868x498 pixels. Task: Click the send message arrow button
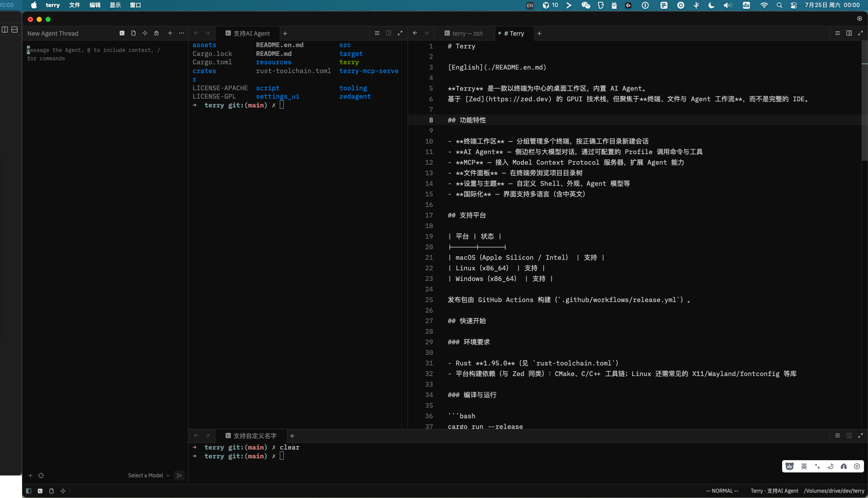(179, 476)
